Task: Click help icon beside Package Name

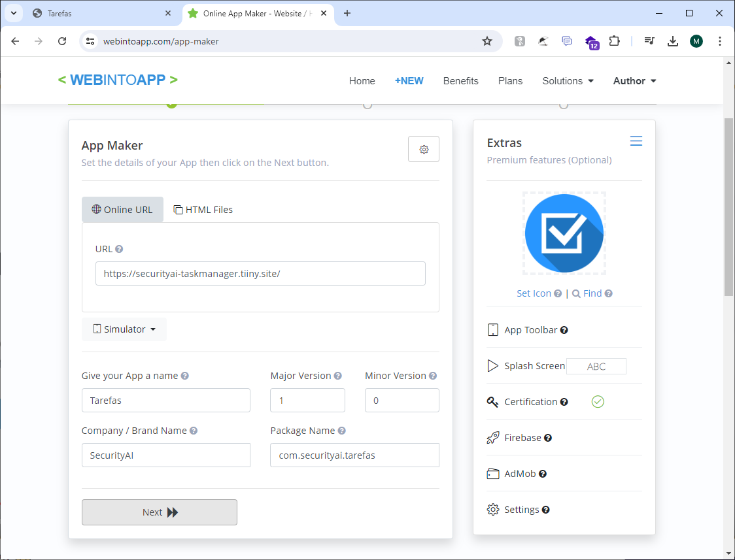Action: click(x=341, y=431)
